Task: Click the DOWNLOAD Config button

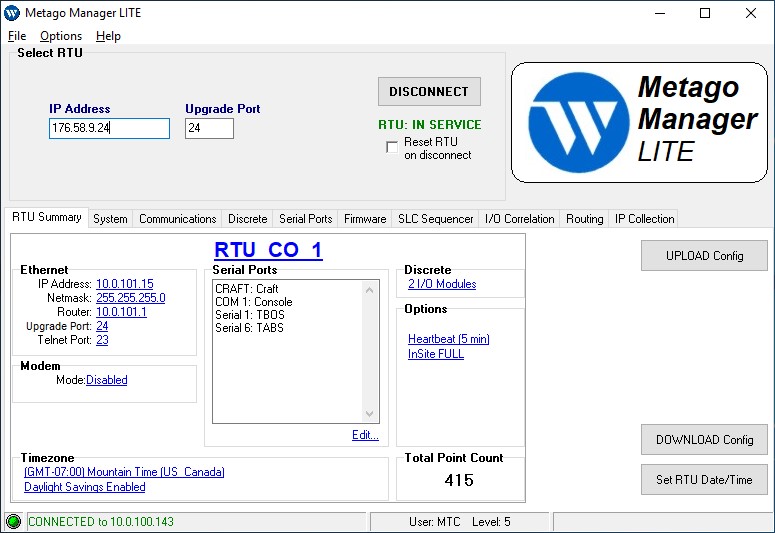Action: tap(704, 440)
